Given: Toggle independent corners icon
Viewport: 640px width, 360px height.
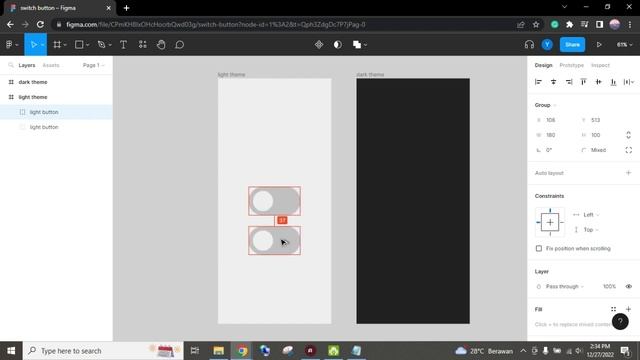Looking at the screenshot, I should pos(629,150).
